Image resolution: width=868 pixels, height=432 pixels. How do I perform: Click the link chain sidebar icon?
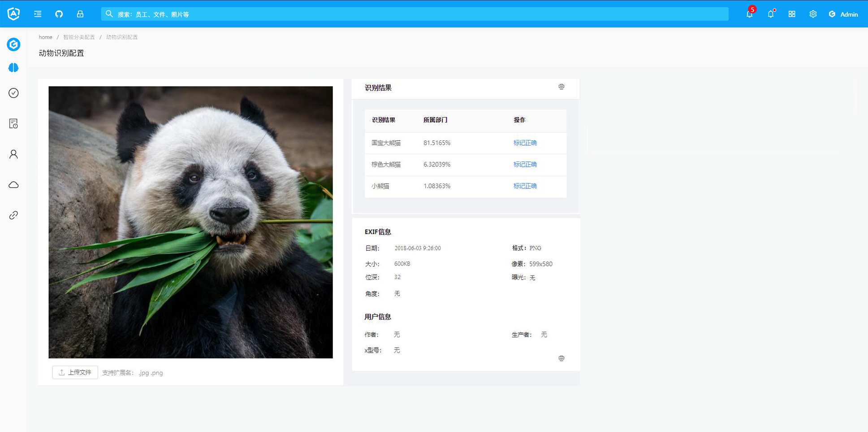point(13,215)
